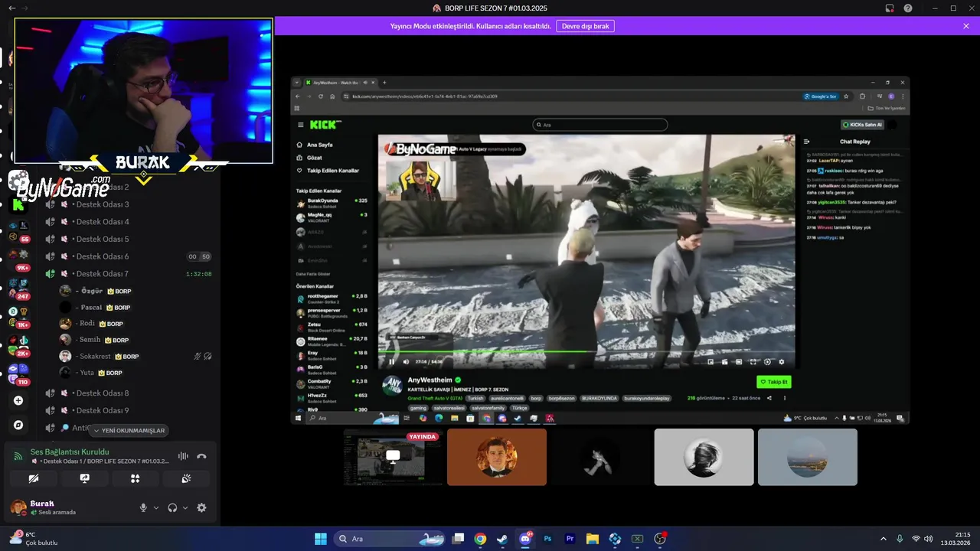Screen dimensions: 980x551
Task: Open the server folder with the 55 badge
Action: (18, 231)
